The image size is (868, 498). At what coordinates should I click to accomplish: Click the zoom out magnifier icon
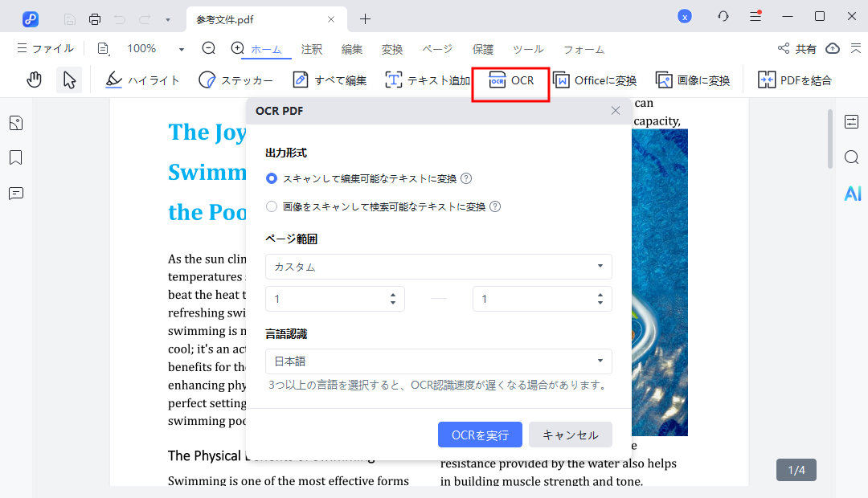[209, 48]
